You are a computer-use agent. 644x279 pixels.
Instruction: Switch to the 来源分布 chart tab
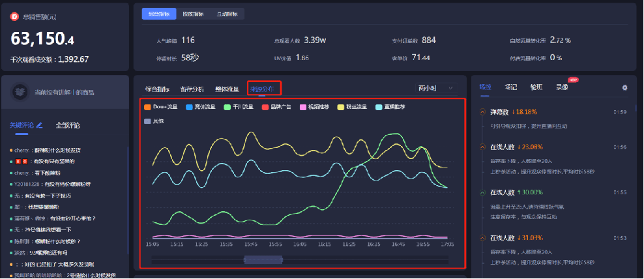click(x=264, y=89)
